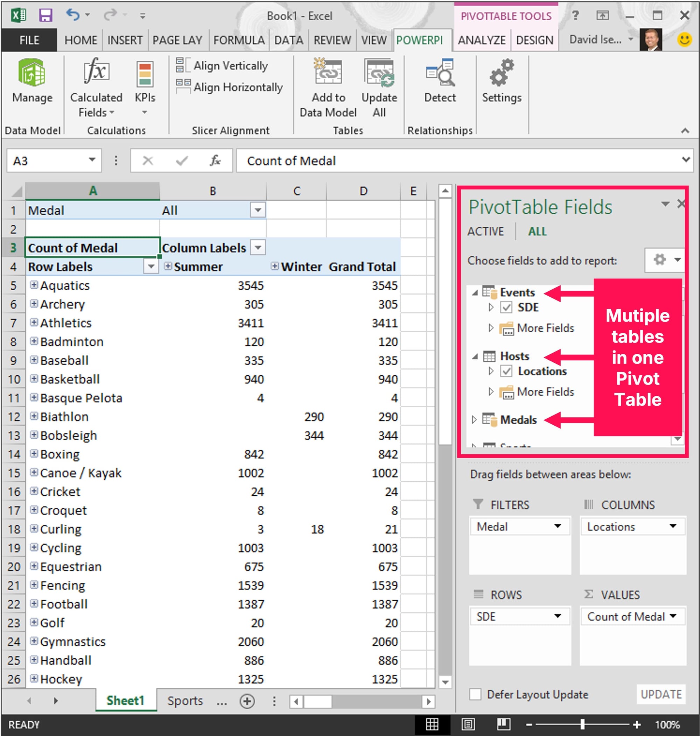The image size is (700, 736).
Task: Open the Name Box dropdown
Action: point(92,160)
